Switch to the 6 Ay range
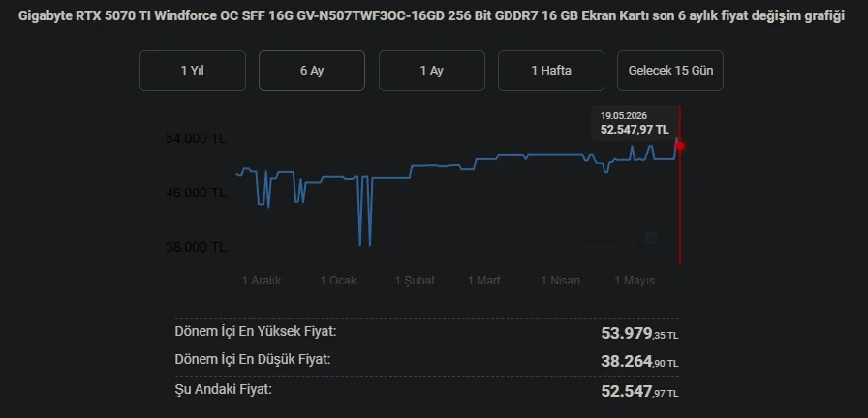Screen dimensions: 868x418 pyautogui.click(x=312, y=71)
